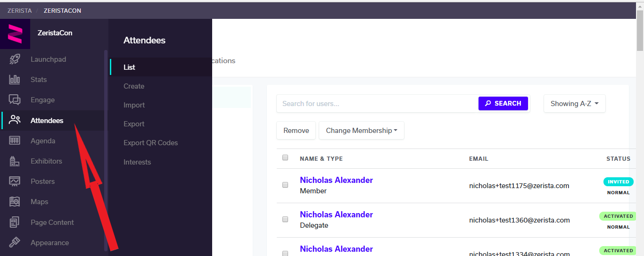The width and height of the screenshot is (644, 256).
Task: Click the sidebar vertical scrollbar
Action: pos(106,151)
